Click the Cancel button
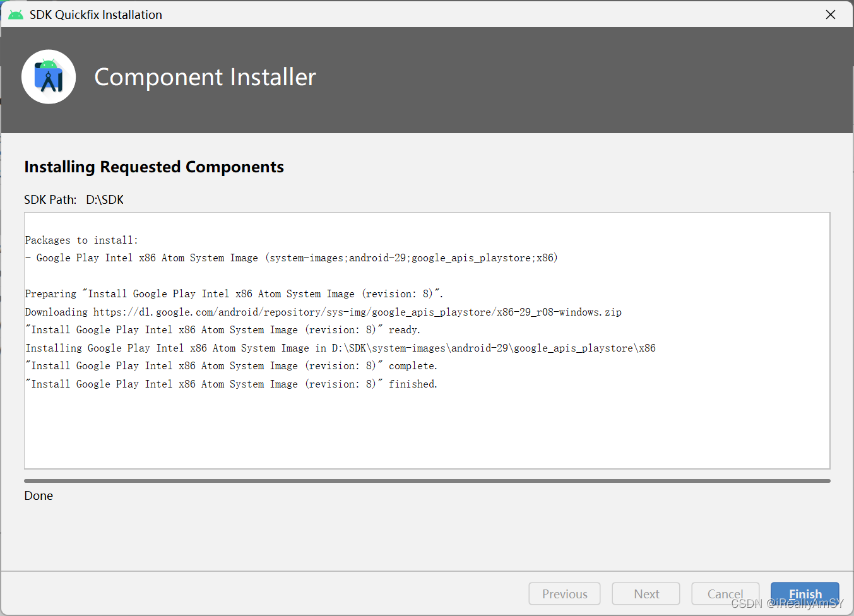 pos(725,594)
